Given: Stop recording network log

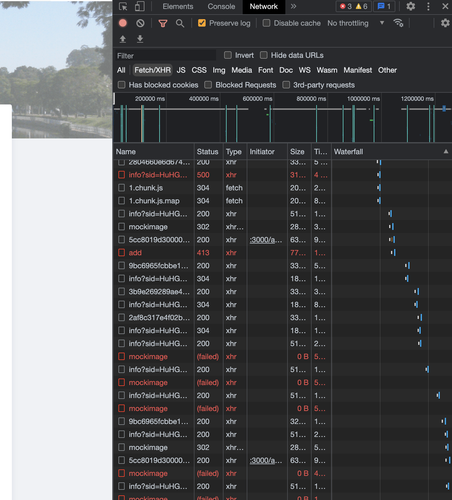Looking at the screenshot, I should click(123, 23).
